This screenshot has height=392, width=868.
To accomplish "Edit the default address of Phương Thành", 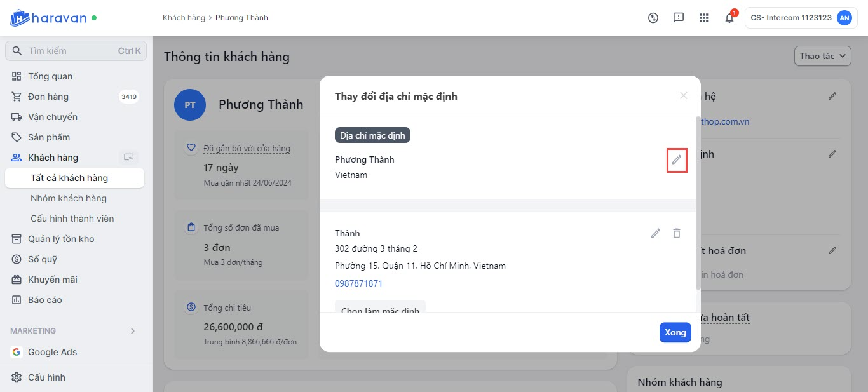I will tap(677, 159).
